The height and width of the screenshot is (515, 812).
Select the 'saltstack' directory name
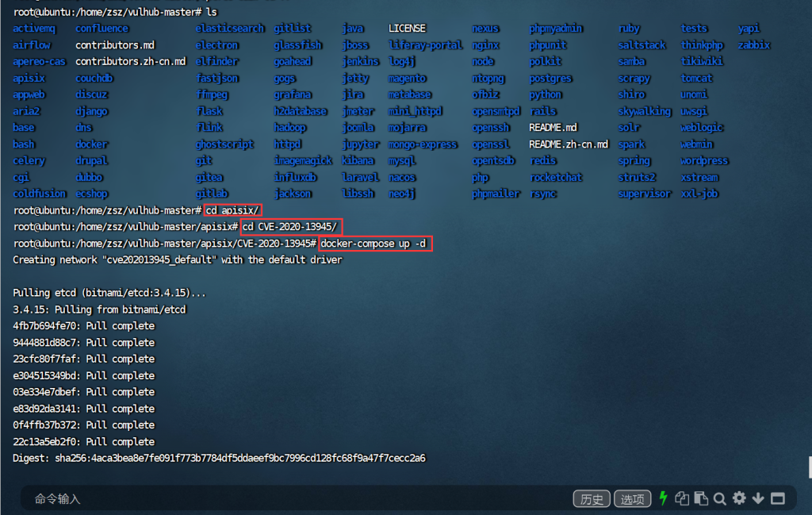(x=642, y=45)
